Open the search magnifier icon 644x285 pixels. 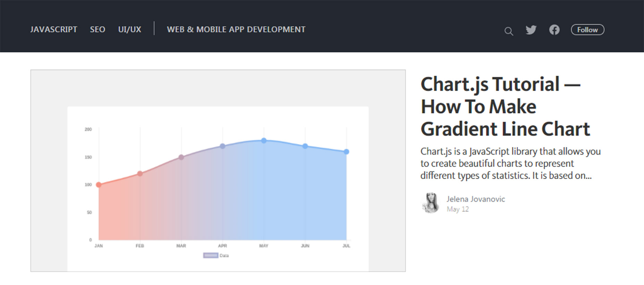click(x=509, y=31)
